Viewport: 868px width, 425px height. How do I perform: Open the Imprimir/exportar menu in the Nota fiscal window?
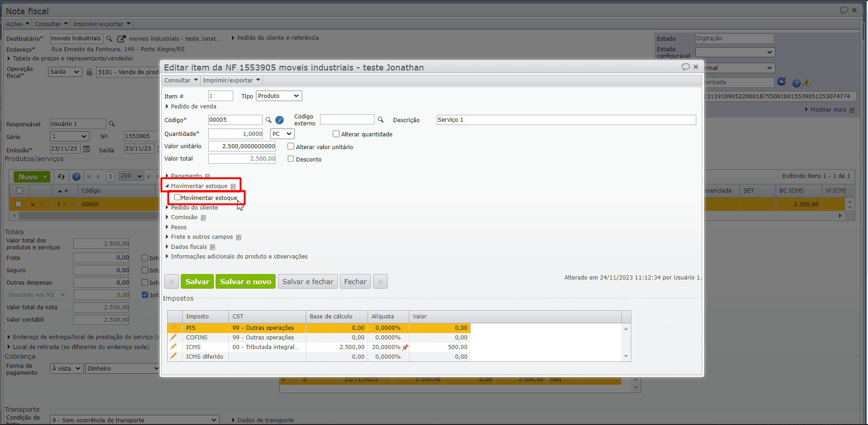[x=102, y=24]
